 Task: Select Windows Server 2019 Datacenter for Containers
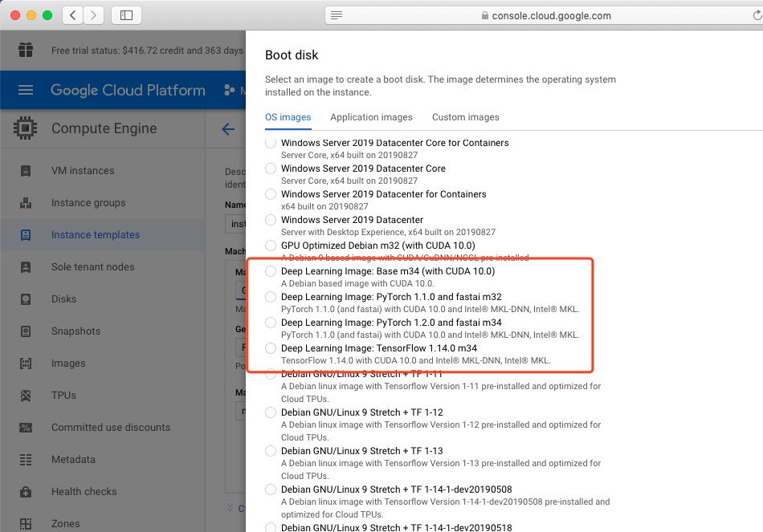point(271,194)
